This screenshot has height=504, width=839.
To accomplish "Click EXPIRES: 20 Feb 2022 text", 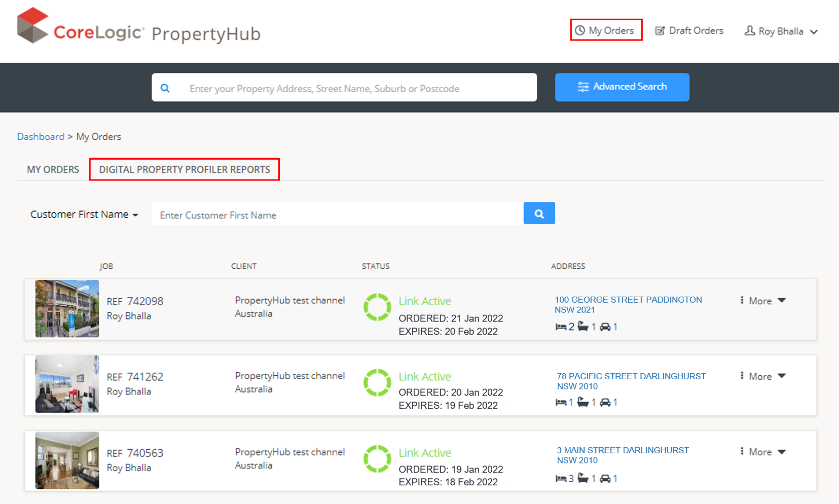I will click(x=448, y=331).
